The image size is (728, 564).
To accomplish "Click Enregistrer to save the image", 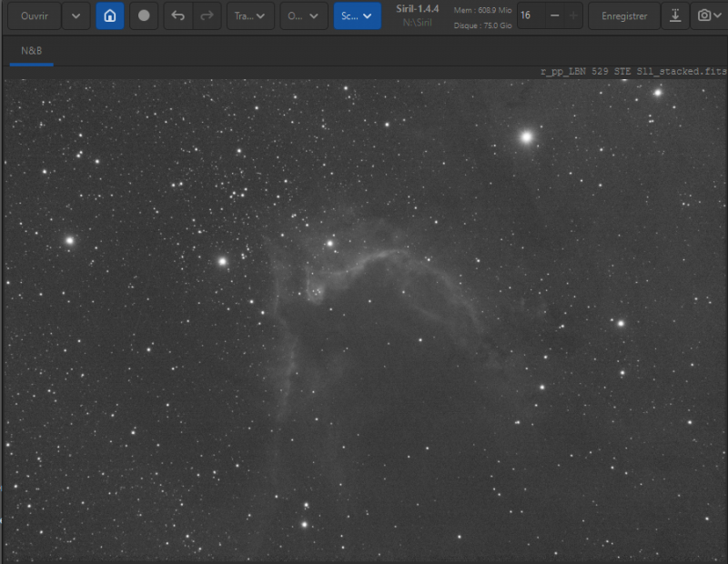I will tap(624, 15).
